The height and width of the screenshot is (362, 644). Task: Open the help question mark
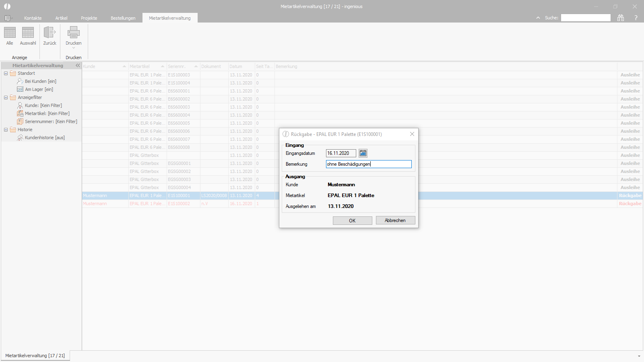pyautogui.click(x=636, y=18)
